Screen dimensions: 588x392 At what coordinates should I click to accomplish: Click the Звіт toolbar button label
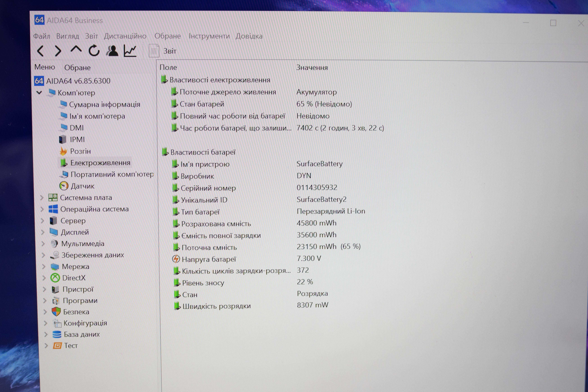point(170,51)
